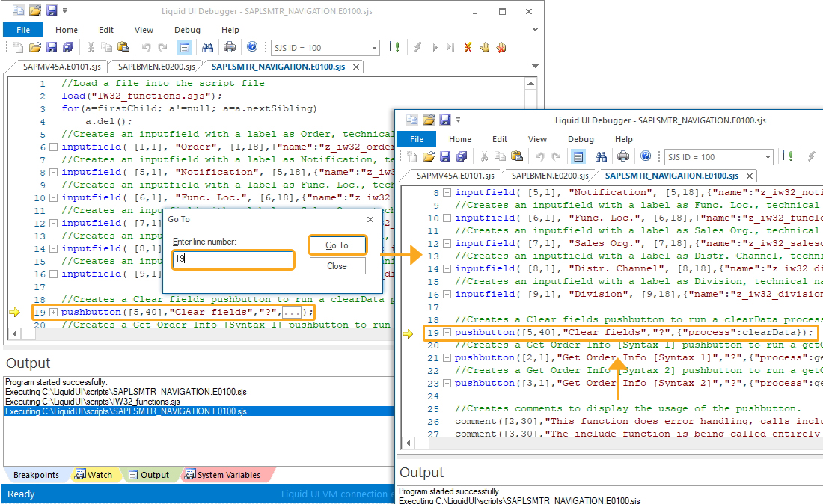This screenshot has height=504, width=823.
Task: Open Help question-mark icon in back window toolbar
Action: [252, 47]
